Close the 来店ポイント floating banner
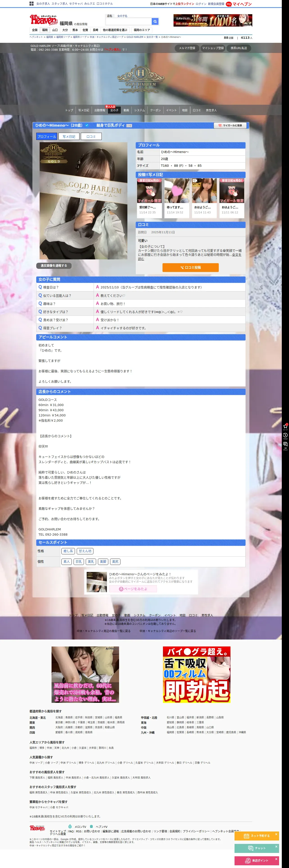Viewport: 289px width, 868px height. [x=276, y=859]
